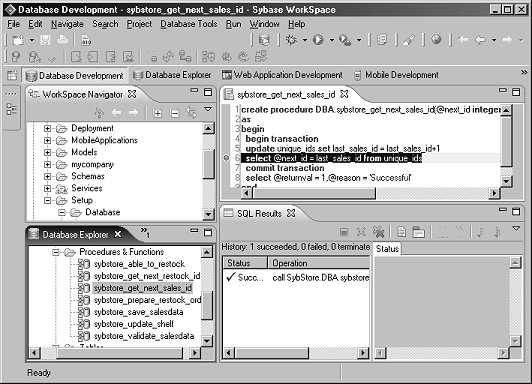Minimize the SQL Results view

point(502,210)
